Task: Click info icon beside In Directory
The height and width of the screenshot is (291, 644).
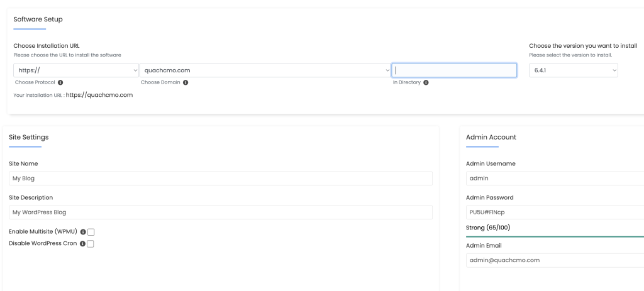Action: [x=426, y=82]
